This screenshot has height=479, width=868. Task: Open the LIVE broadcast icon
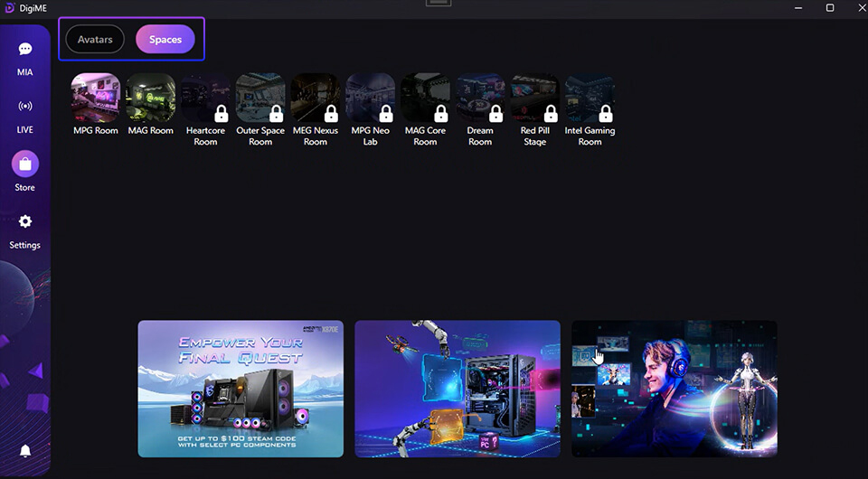click(25, 107)
